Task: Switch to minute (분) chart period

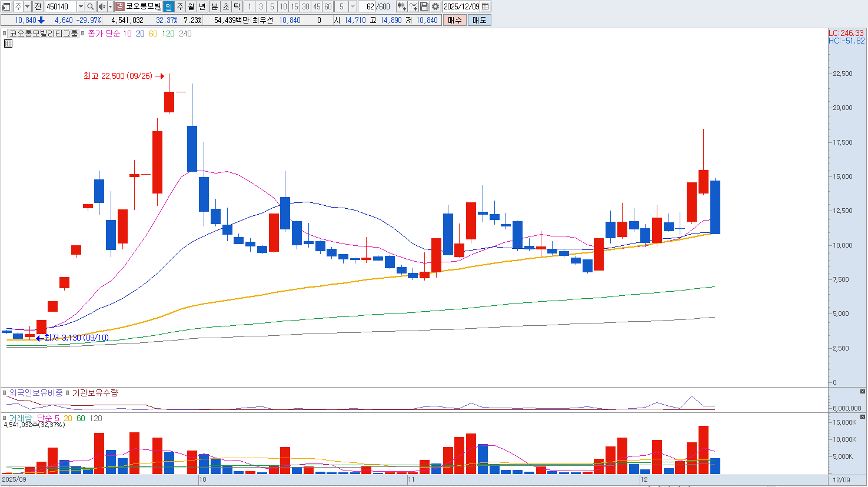Action: (214, 6)
